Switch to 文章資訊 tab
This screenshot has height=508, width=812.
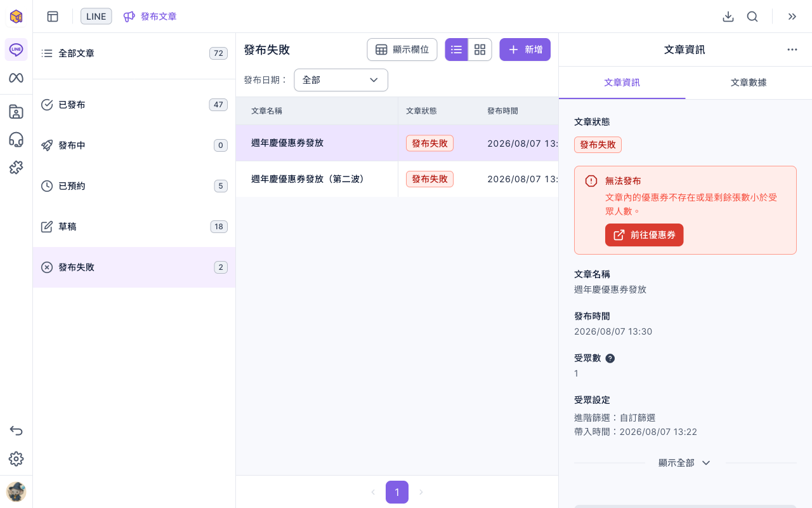[622, 83]
